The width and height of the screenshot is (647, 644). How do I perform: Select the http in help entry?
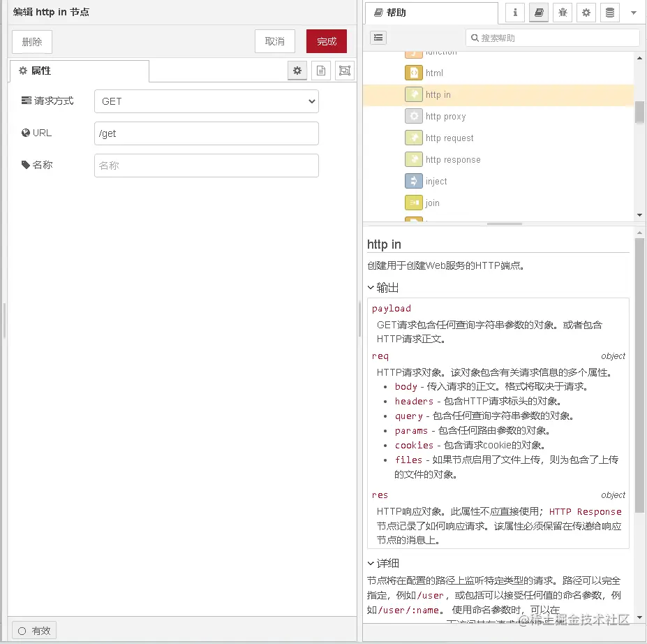(498, 95)
